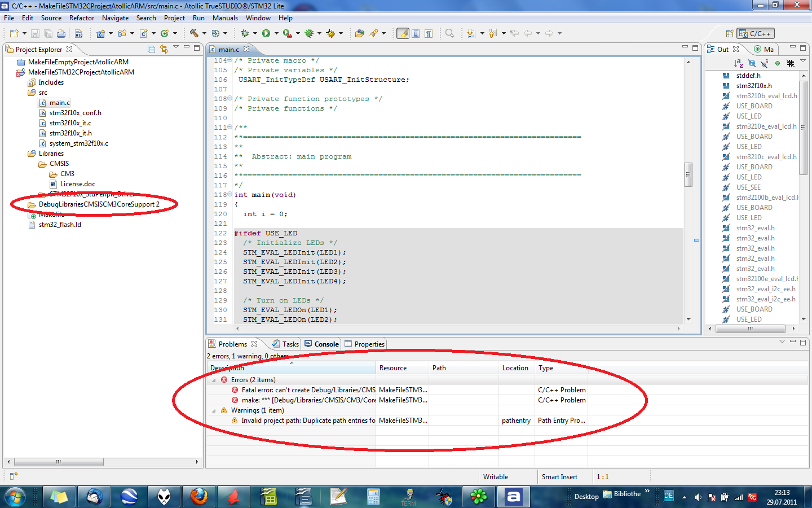
Task: Click the Run green play icon
Action: click(266, 33)
